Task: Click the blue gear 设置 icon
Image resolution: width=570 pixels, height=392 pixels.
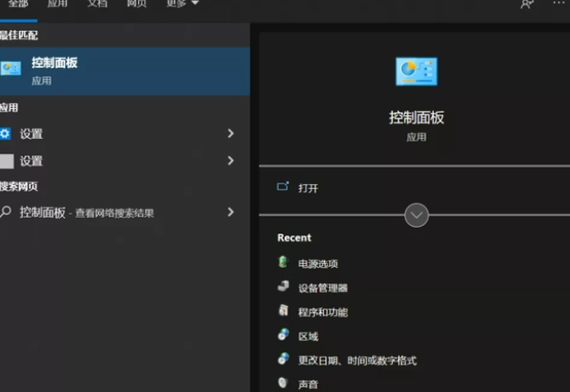Action: [x=5, y=133]
